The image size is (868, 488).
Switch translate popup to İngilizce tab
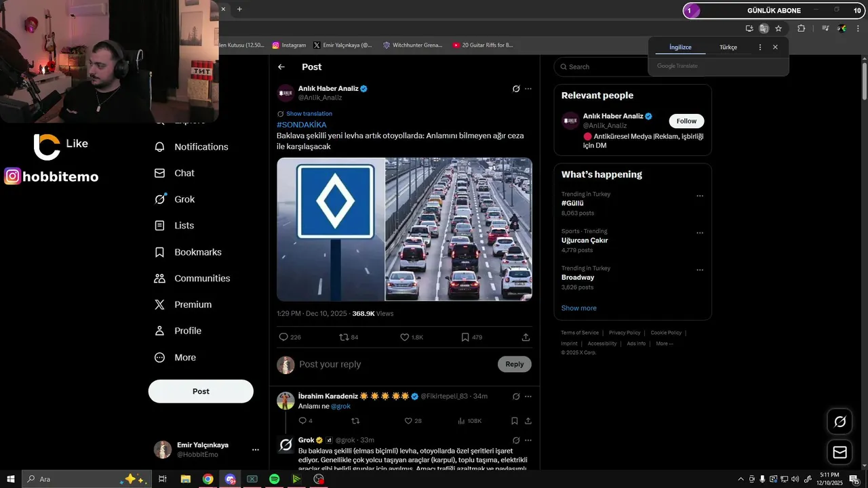pos(680,47)
